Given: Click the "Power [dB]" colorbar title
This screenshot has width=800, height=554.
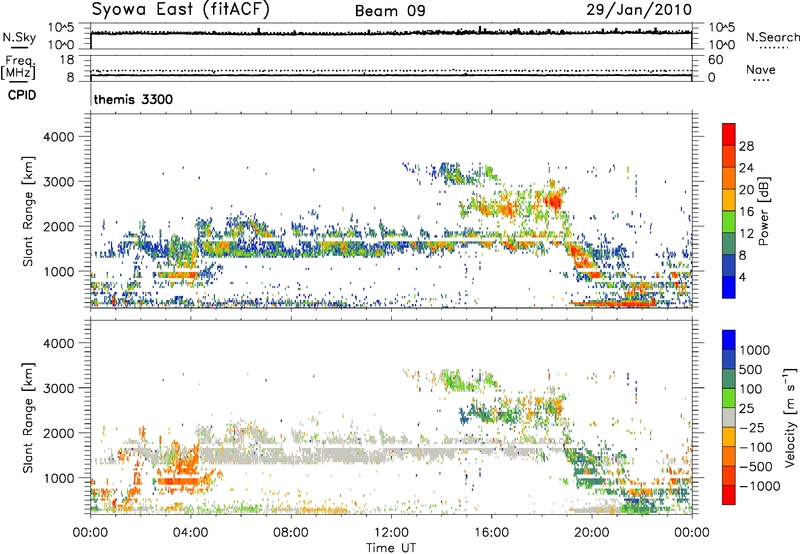Looking at the screenshot, I should pyautogui.click(x=763, y=211).
